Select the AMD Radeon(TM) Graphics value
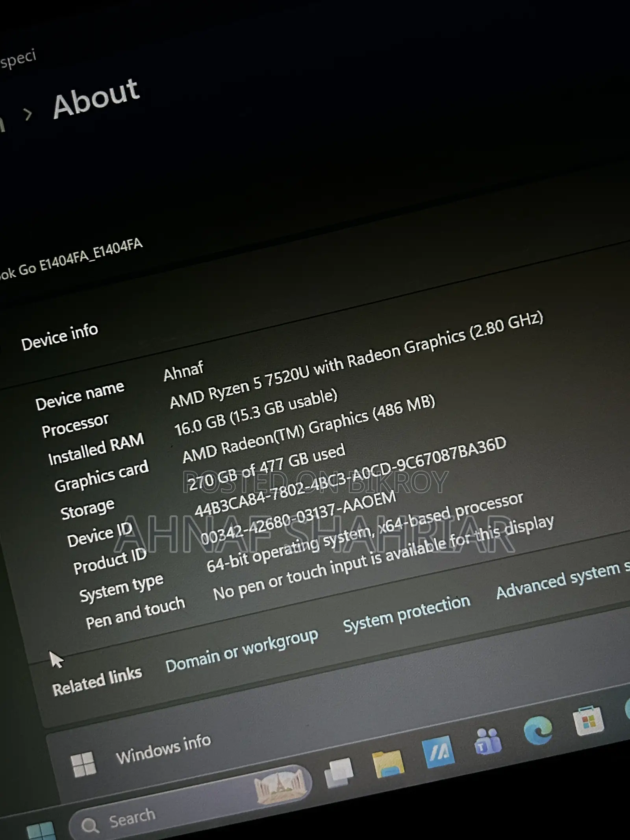630x840 pixels. [309, 429]
